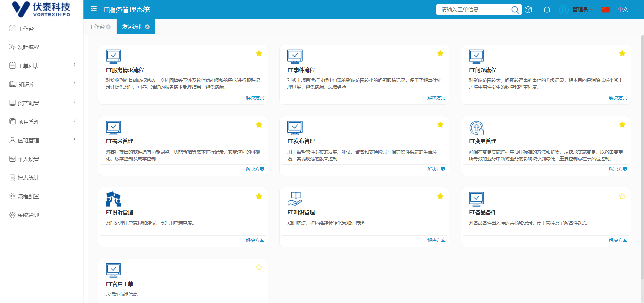Viewport: 644px width, 303px height.
Task: Toggle the favorite star on FT客户工单
Action: click(x=259, y=267)
